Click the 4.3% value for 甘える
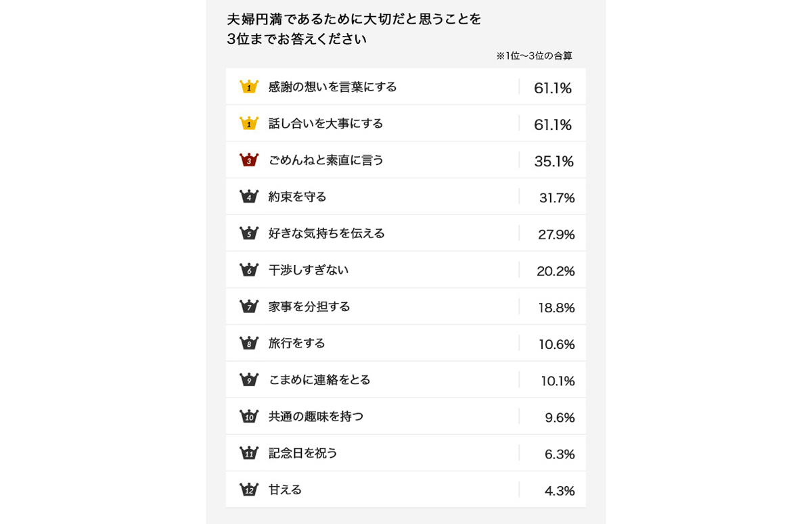 (x=560, y=491)
